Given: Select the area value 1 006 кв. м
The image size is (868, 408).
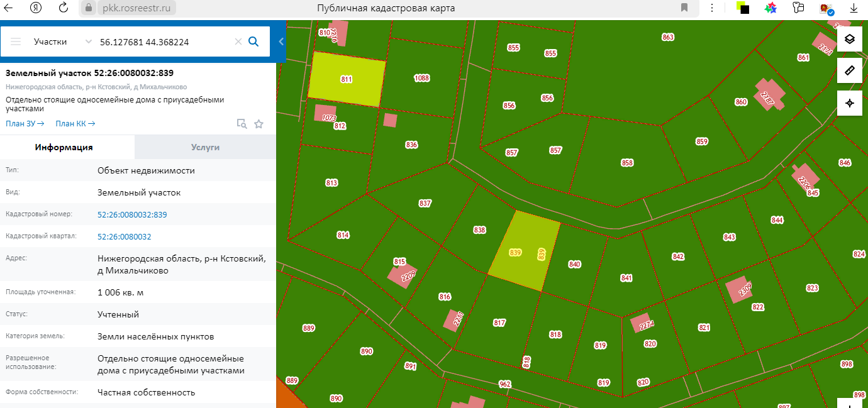Looking at the screenshot, I should point(121,292).
